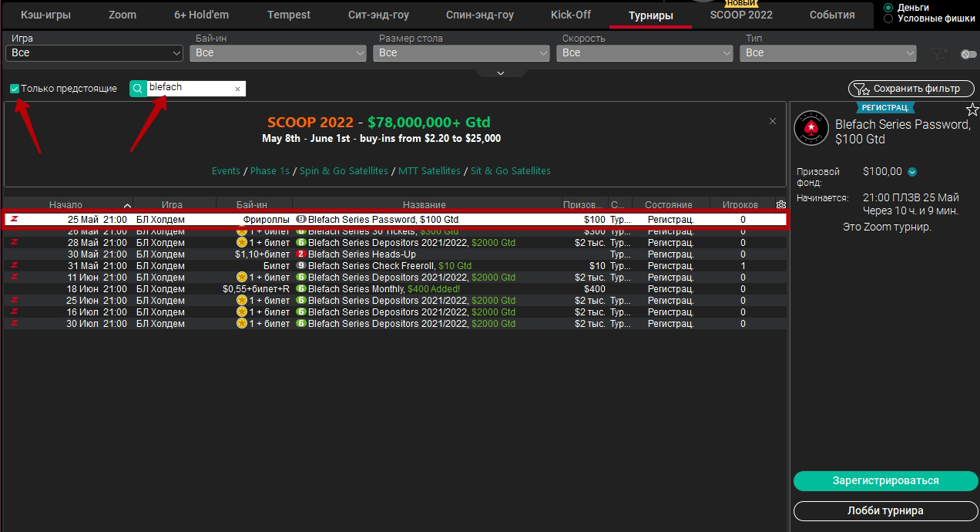The image size is (980, 532).
Task: Sort by Игроков column header
Action: tap(740, 204)
